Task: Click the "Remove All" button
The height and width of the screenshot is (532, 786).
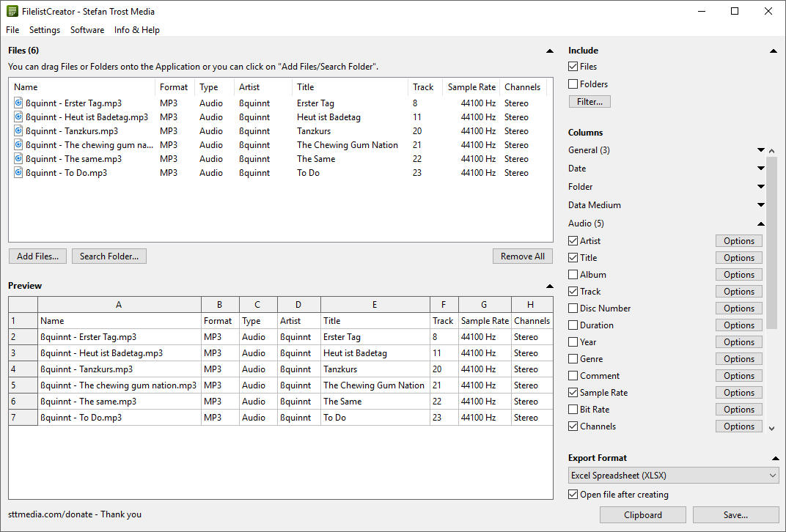Action: 522,256
